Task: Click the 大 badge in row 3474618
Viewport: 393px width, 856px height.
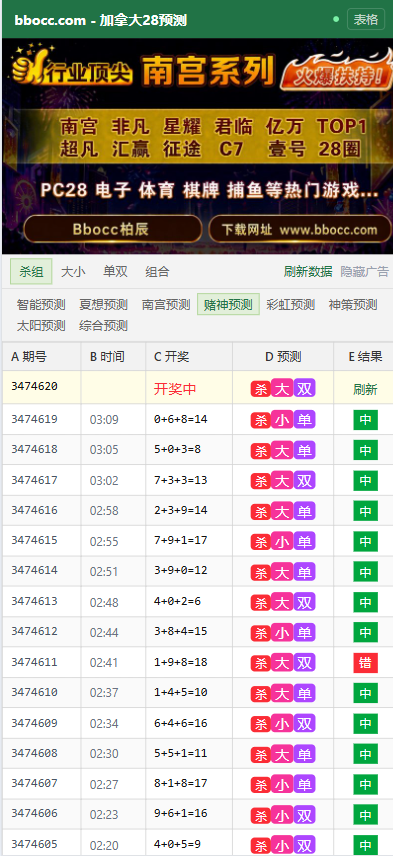Action: click(x=282, y=450)
